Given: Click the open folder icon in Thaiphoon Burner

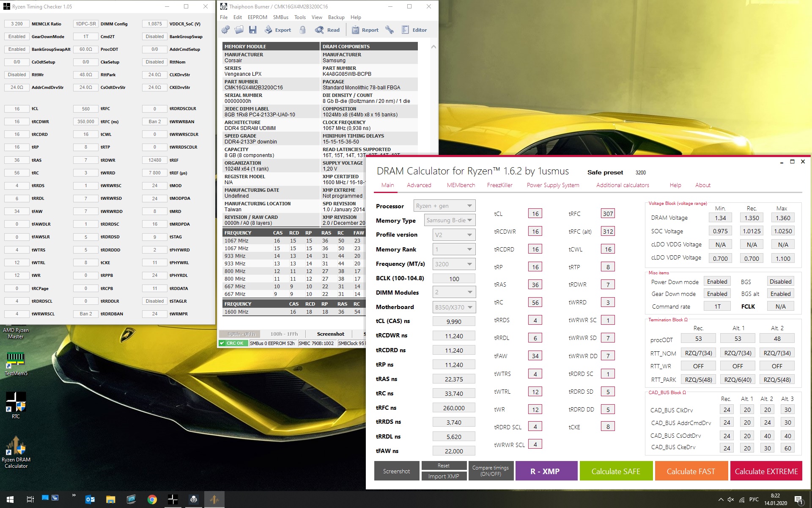Looking at the screenshot, I should pos(239,30).
